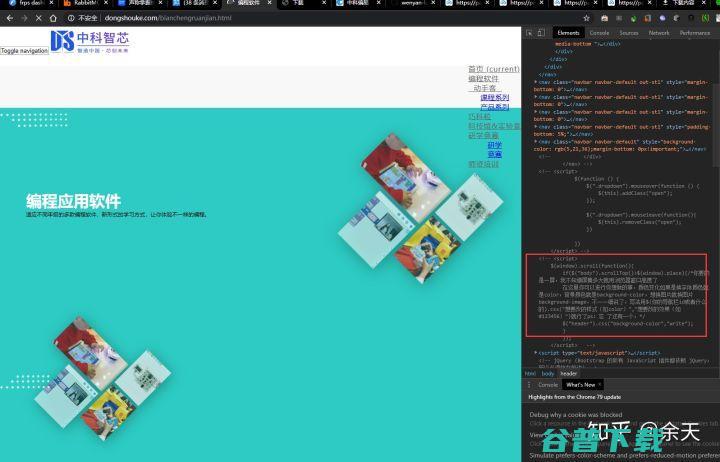Close the RabbitM browser tab
Image resolution: width=720 pixels, height=462 pixels.
coord(106,3)
